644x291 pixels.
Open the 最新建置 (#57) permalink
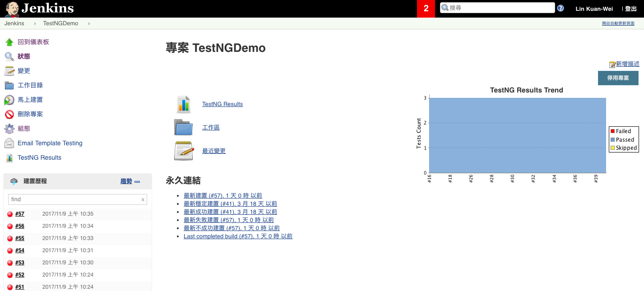[x=223, y=195]
